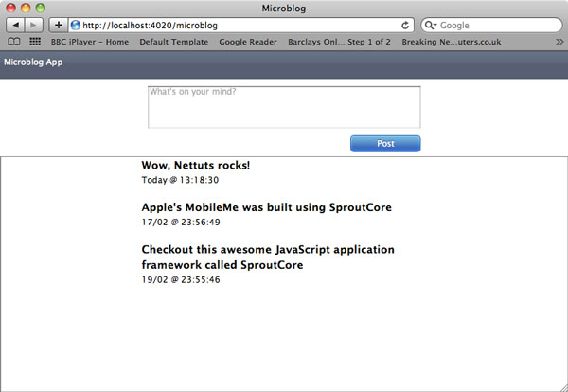Minimize the window with yellow button
The image size is (568, 392).
pos(26,8)
